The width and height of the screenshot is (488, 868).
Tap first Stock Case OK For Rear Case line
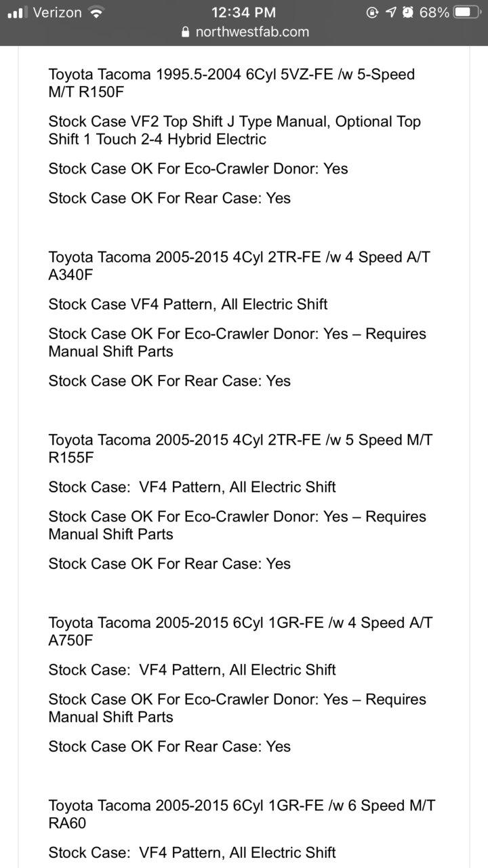point(169,198)
